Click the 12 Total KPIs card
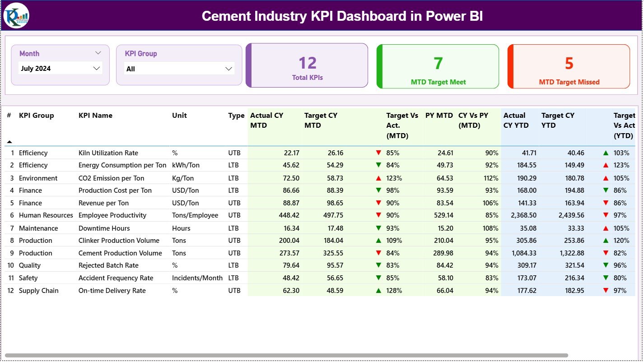 307,65
